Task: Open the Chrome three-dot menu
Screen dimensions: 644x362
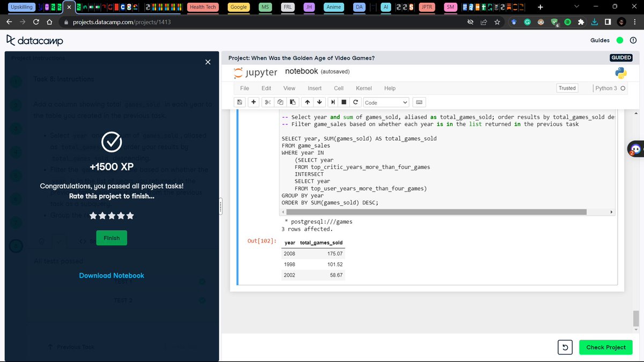Action: click(x=635, y=23)
